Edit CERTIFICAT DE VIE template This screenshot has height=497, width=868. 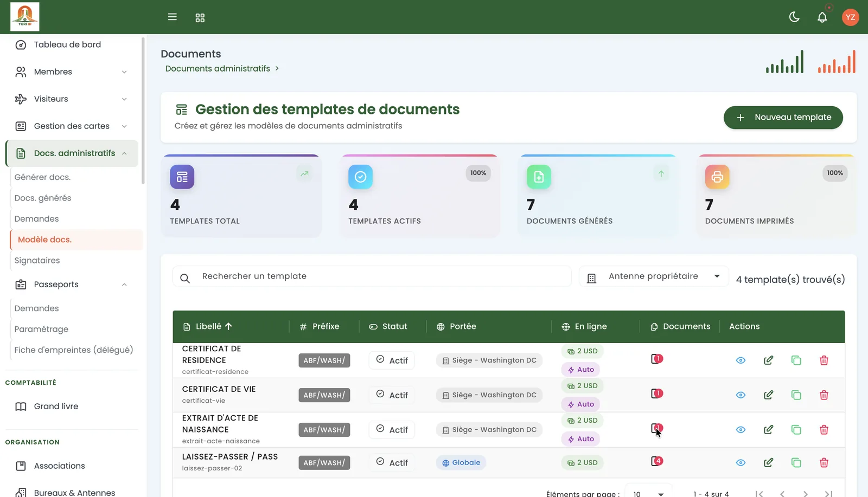(x=768, y=395)
